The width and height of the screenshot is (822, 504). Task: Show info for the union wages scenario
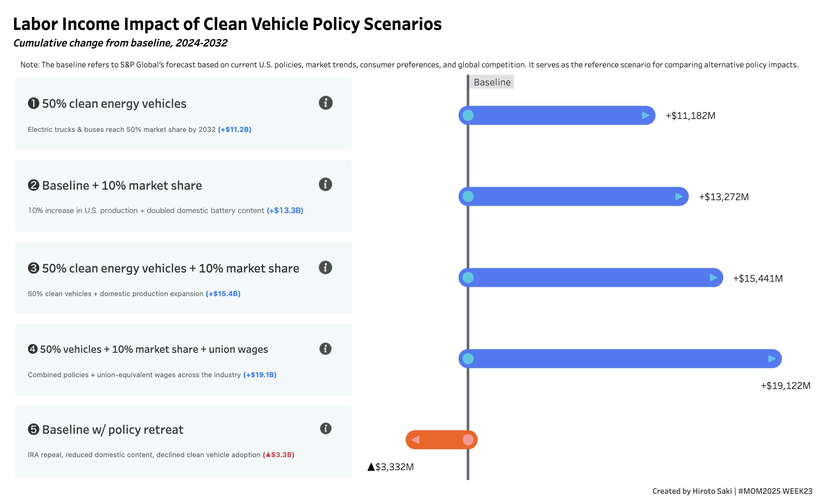326,349
